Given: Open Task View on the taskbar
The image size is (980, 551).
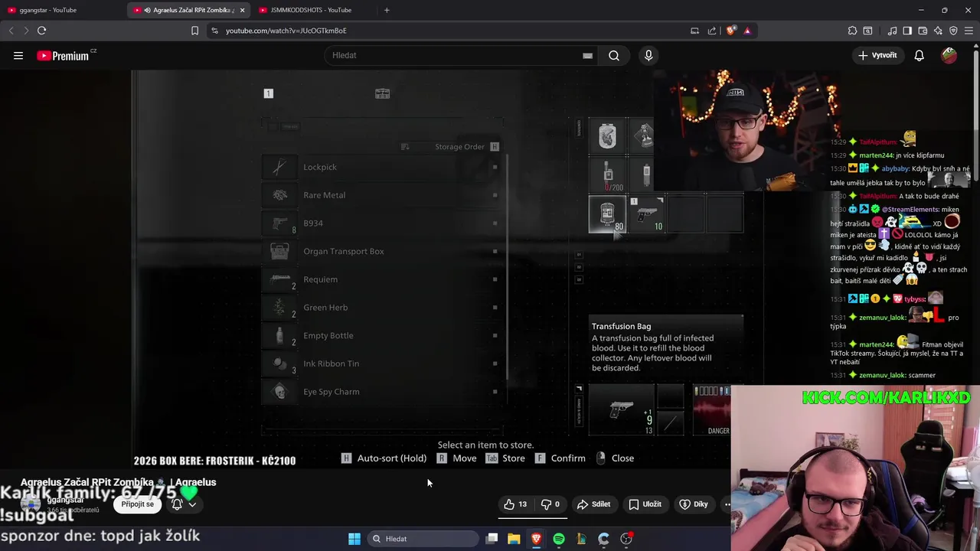Looking at the screenshot, I should (x=492, y=539).
